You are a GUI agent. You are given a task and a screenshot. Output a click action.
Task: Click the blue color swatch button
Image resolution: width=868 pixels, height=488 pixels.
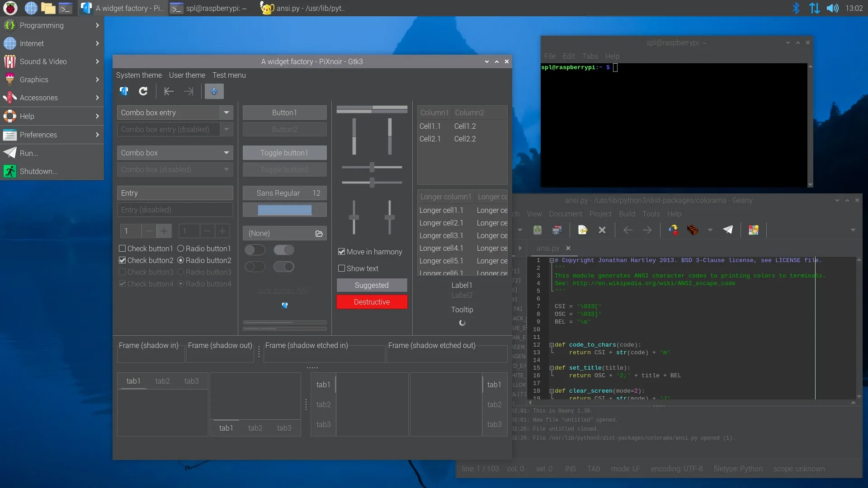(284, 210)
